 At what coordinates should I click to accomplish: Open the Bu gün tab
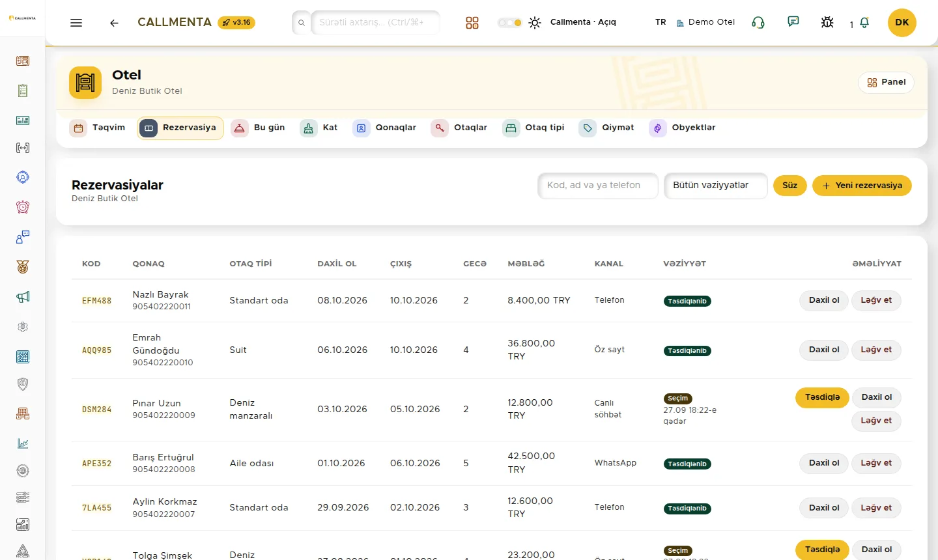click(259, 128)
